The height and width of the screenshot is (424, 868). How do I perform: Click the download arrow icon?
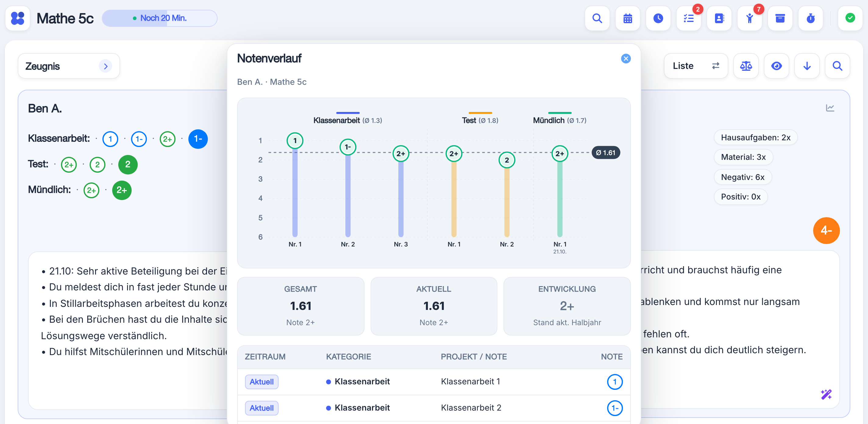coord(807,66)
